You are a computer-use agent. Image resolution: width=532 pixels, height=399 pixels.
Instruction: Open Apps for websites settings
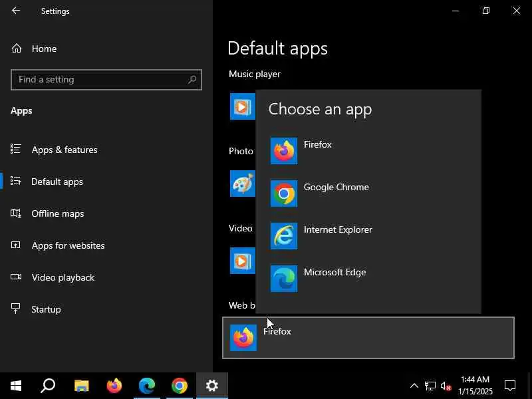(68, 245)
